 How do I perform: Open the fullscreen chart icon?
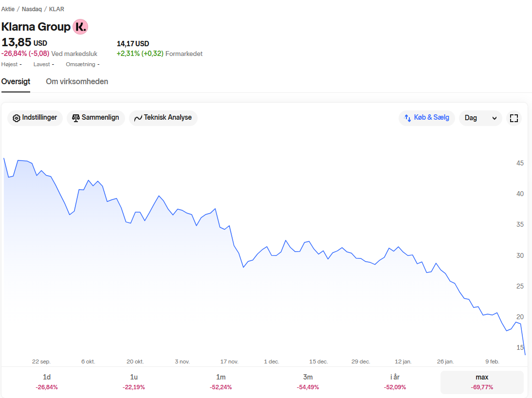514,118
